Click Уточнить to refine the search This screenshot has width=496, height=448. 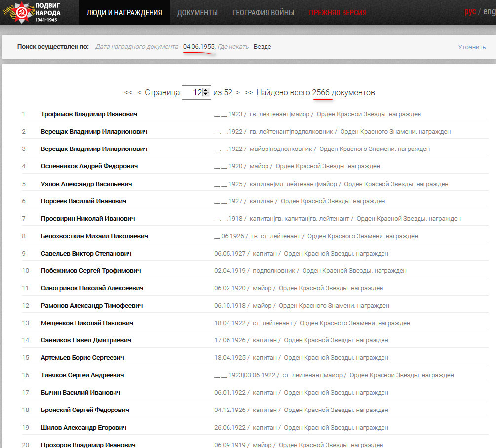[x=472, y=47]
